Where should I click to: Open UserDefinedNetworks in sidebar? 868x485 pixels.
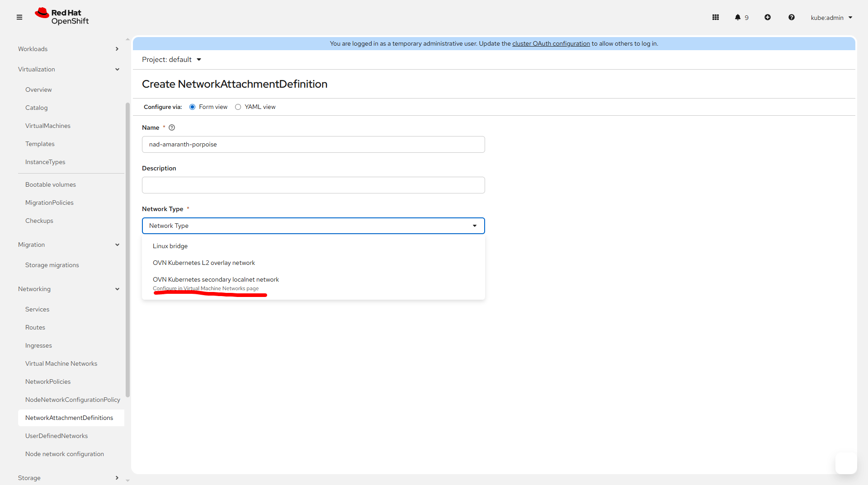coord(57,436)
